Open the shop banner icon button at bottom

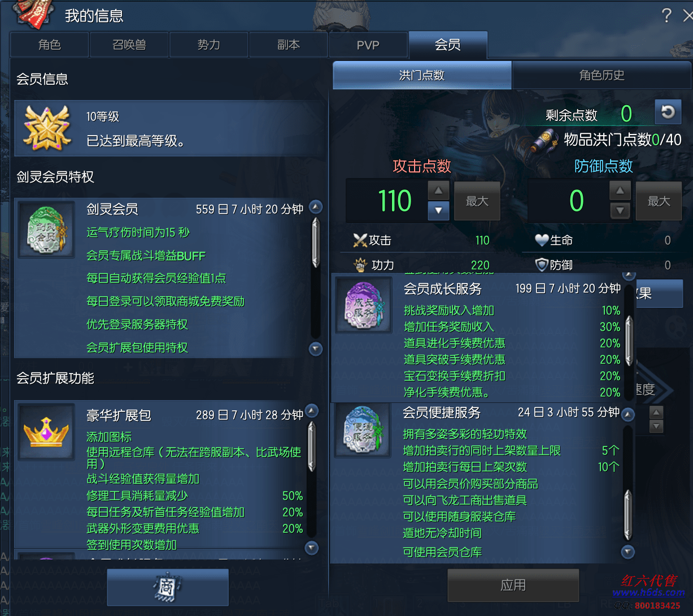coord(168,587)
